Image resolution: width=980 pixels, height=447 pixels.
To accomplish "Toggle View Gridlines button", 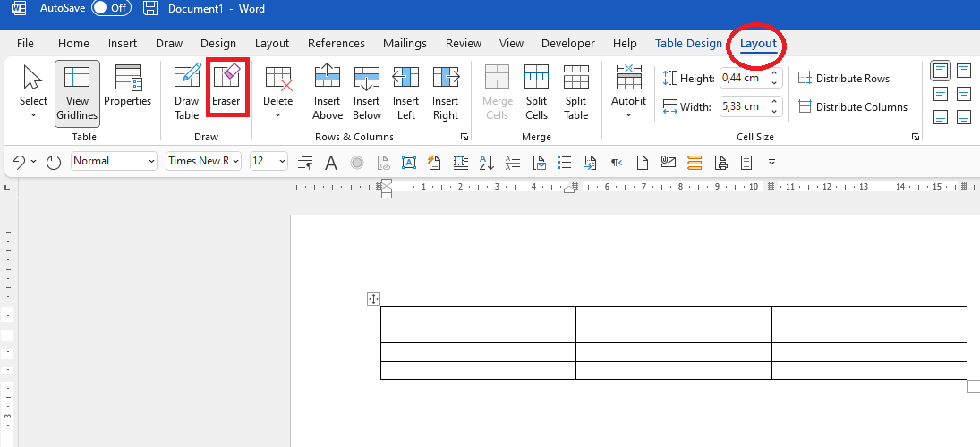I will coord(77,92).
